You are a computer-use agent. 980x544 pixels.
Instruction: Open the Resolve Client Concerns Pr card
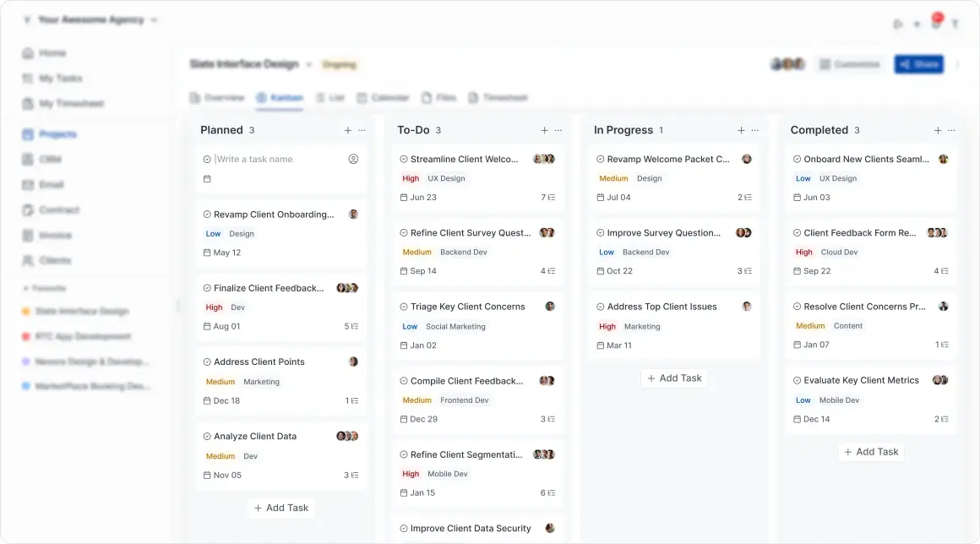871,324
